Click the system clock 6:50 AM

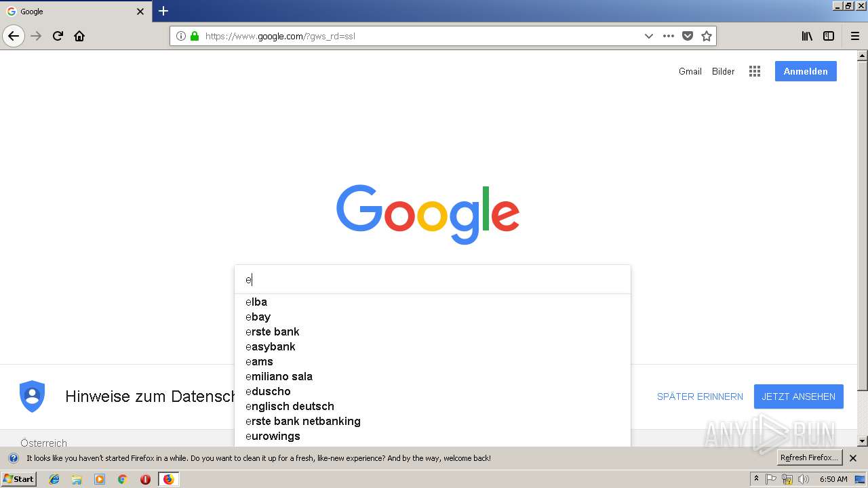833,479
